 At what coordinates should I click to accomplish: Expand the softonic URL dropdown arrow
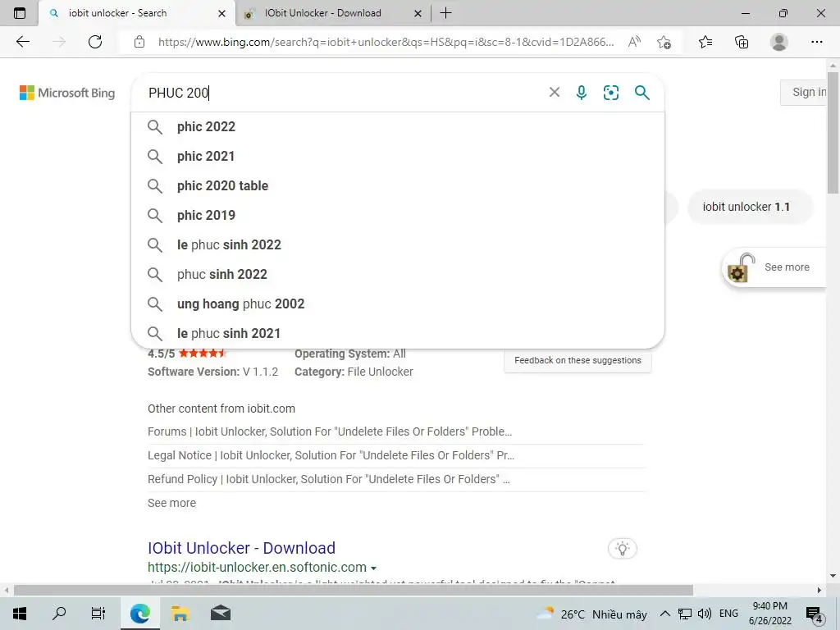374,568
